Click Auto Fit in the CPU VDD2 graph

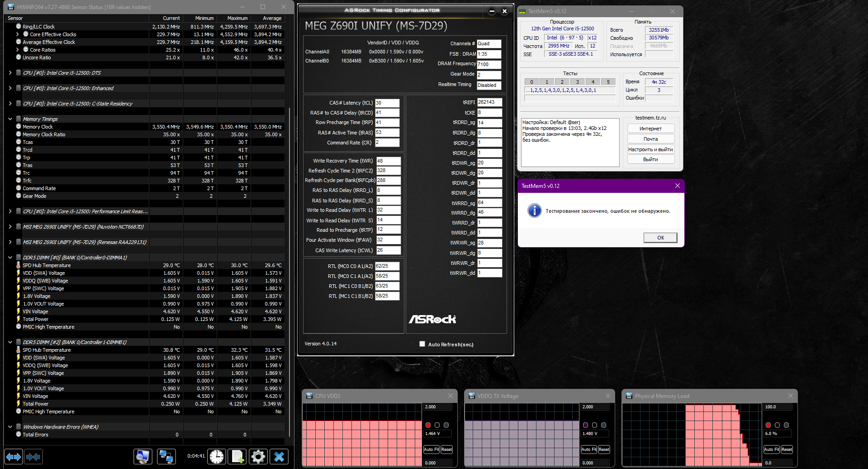431,449
